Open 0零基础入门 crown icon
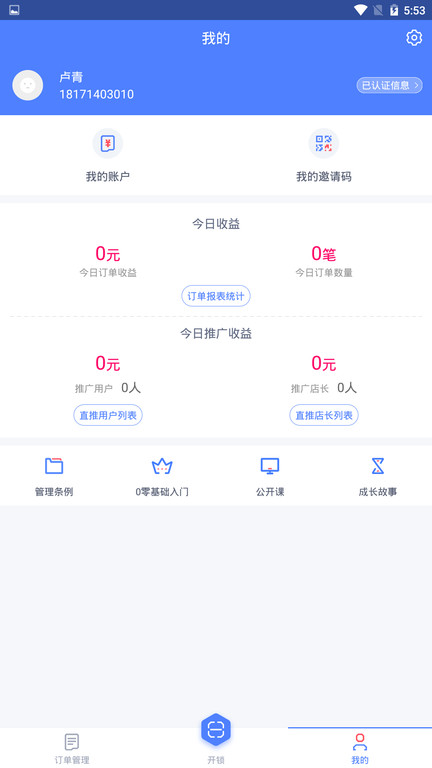The height and width of the screenshot is (768, 432). 162,466
